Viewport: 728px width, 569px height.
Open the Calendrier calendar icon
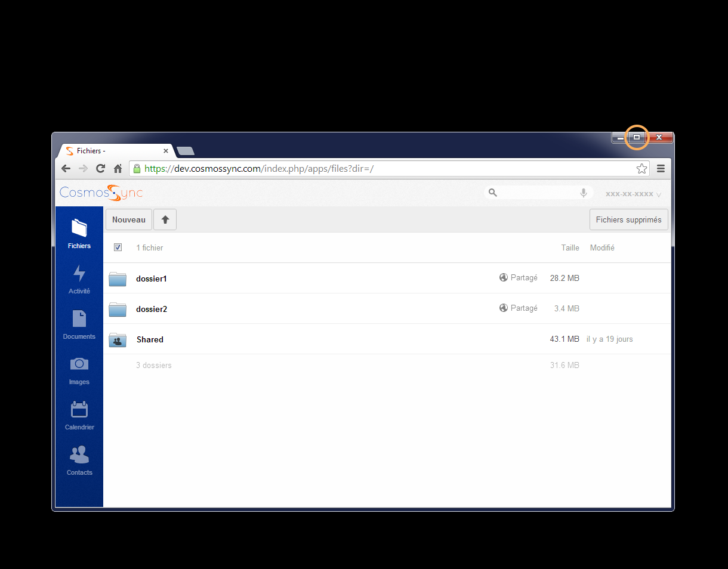click(x=79, y=415)
